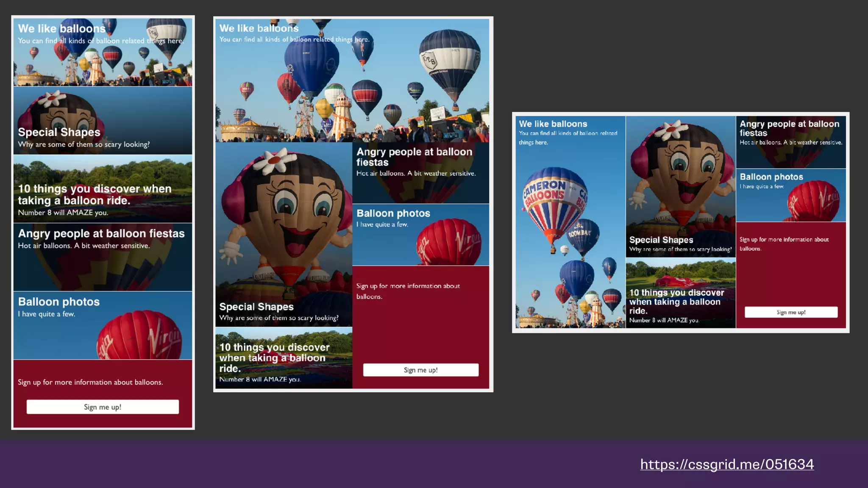The height and width of the screenshot is (488, 868).
Task: Click the cssgrid.me/051634 link
Action: 726,464
